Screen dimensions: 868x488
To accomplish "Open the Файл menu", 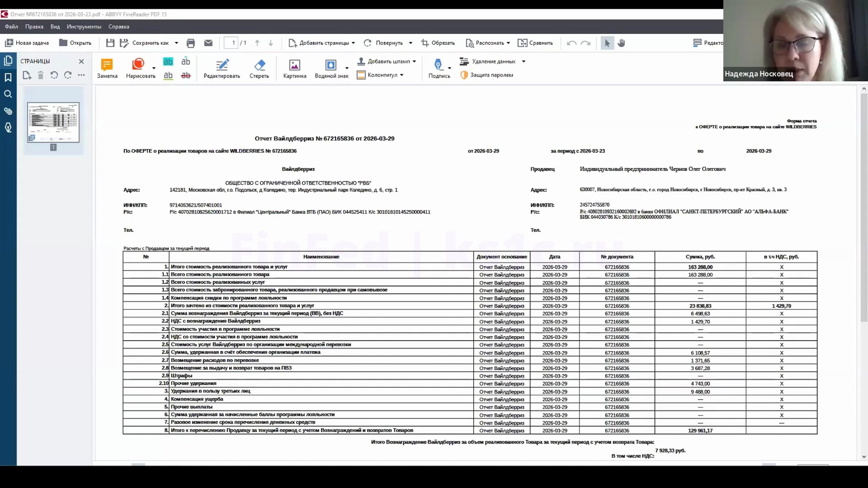I will click(x=11, y=27).
